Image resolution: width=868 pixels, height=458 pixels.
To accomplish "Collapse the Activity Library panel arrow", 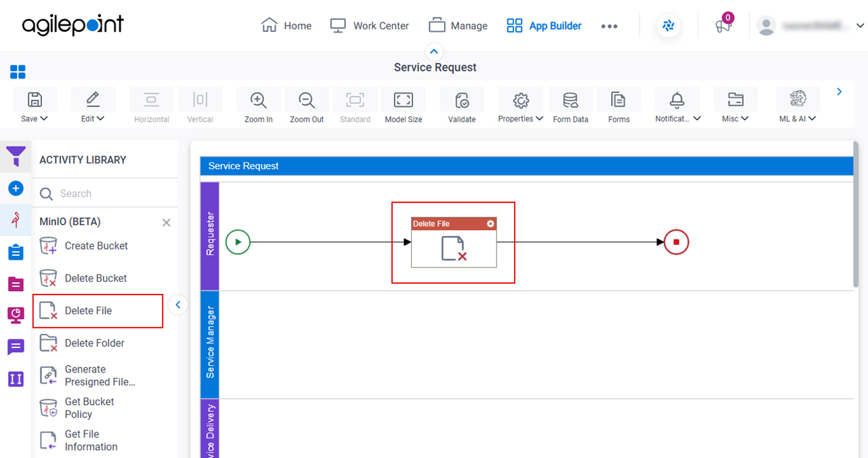I will point(178,305).
